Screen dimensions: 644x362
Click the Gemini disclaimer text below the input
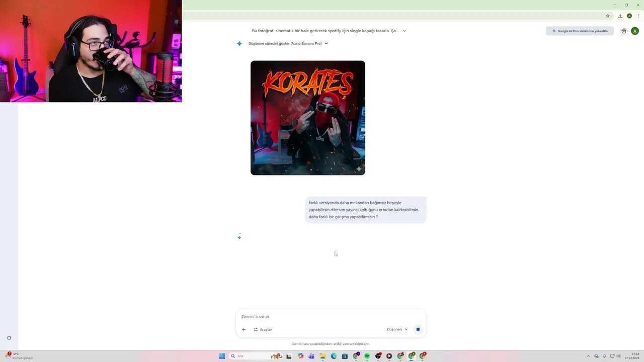pyautogui.click(x=331, y=344)
